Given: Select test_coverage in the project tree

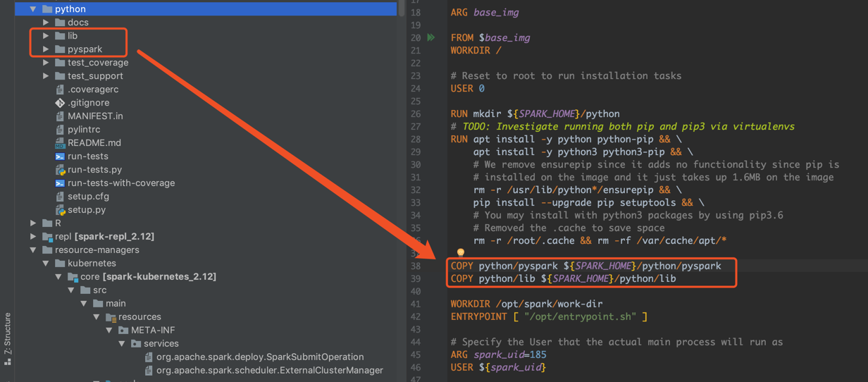Looking at the screenshot, I should [98, 63].
